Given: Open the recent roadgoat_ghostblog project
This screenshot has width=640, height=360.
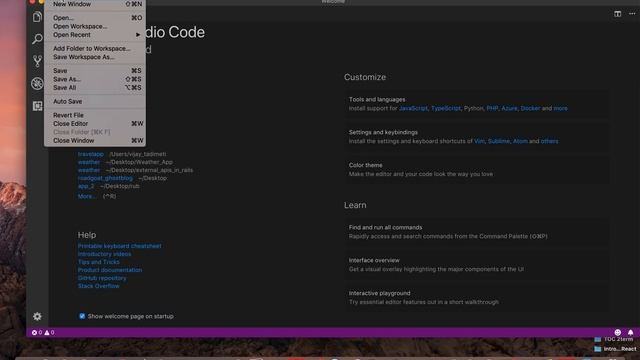Looking at the screenshot, I should click(x=105, y=178).
